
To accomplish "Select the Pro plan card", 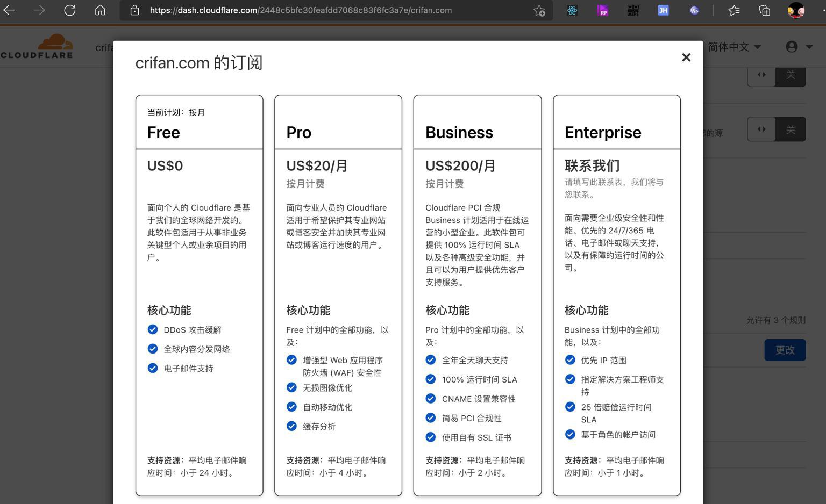I will (338, 295).
